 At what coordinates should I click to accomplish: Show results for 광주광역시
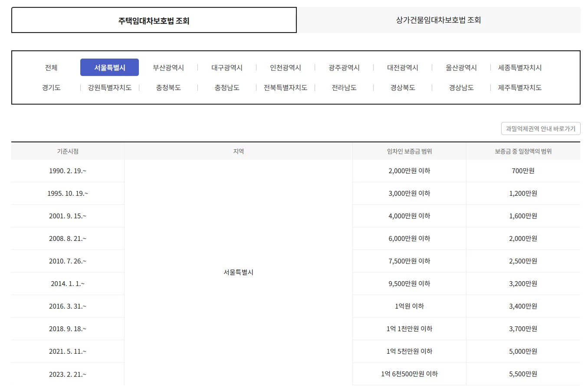[x=344, y=68]
